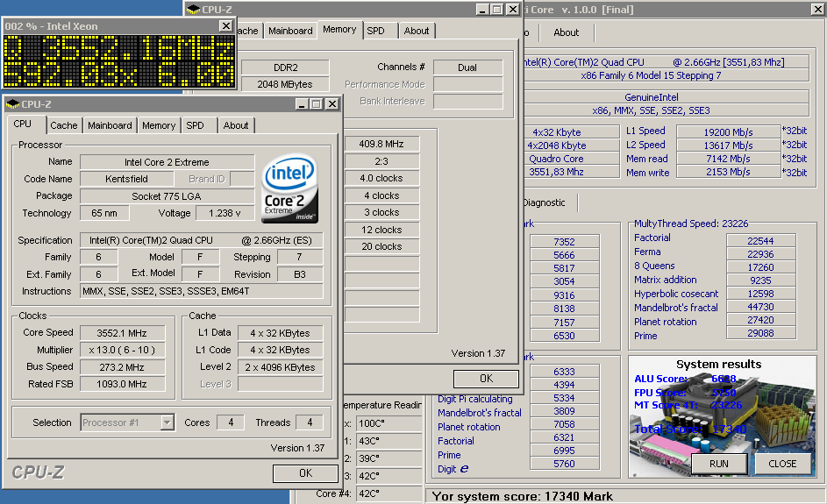Screen dimensions: 827x504
Task: Click the Bus Speed 273.2 MHz field
Action: pyautogui.click(x=122, y=367)
